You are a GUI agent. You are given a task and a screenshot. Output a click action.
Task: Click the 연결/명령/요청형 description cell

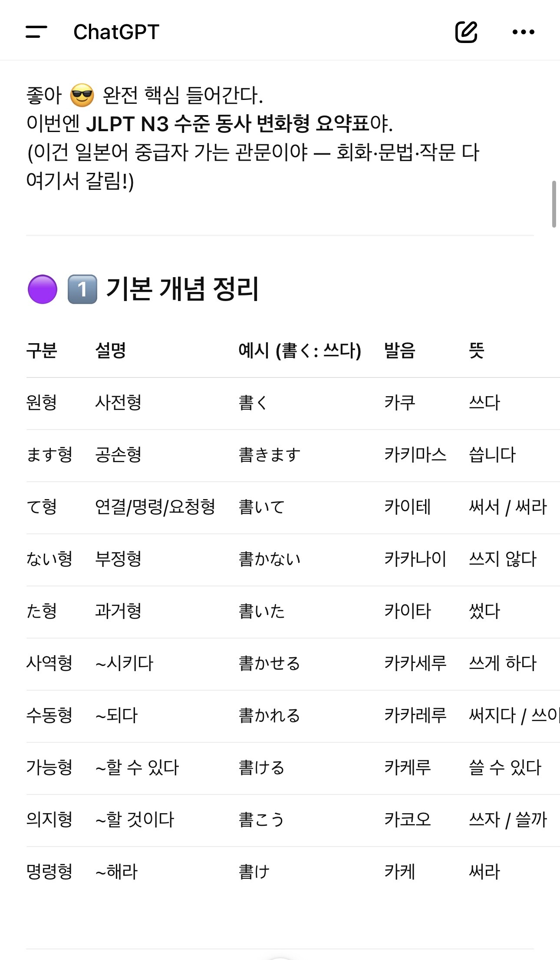coord(155,507)
